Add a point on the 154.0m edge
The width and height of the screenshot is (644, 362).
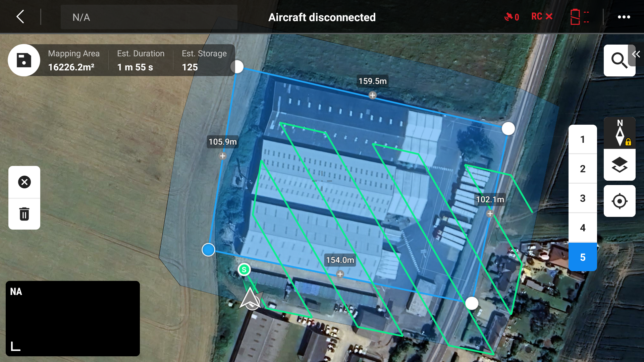click(340, 274)
